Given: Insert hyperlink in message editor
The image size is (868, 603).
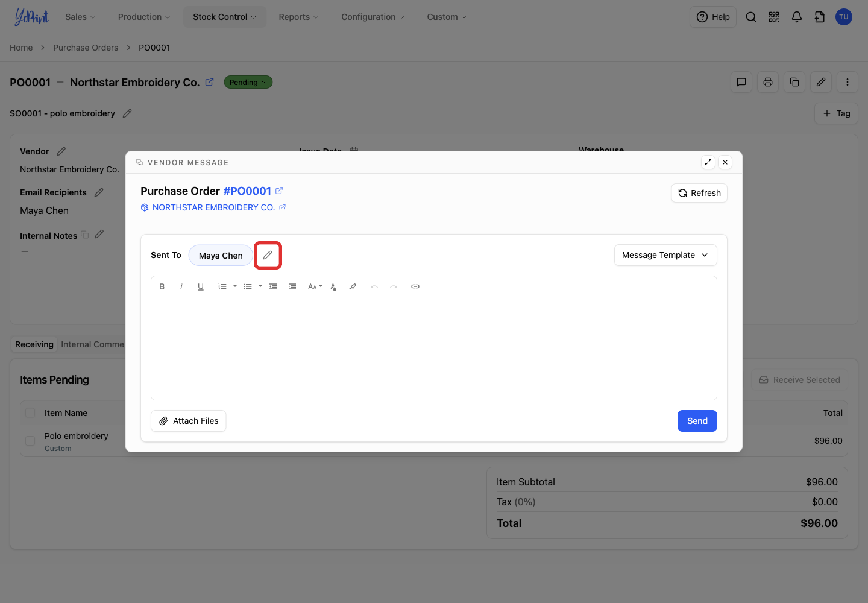Looking at the screenshot, I should 415,286.
